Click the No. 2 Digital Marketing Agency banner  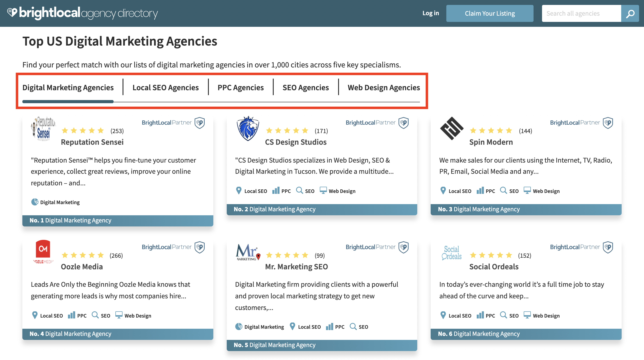(x=322, y=209)
